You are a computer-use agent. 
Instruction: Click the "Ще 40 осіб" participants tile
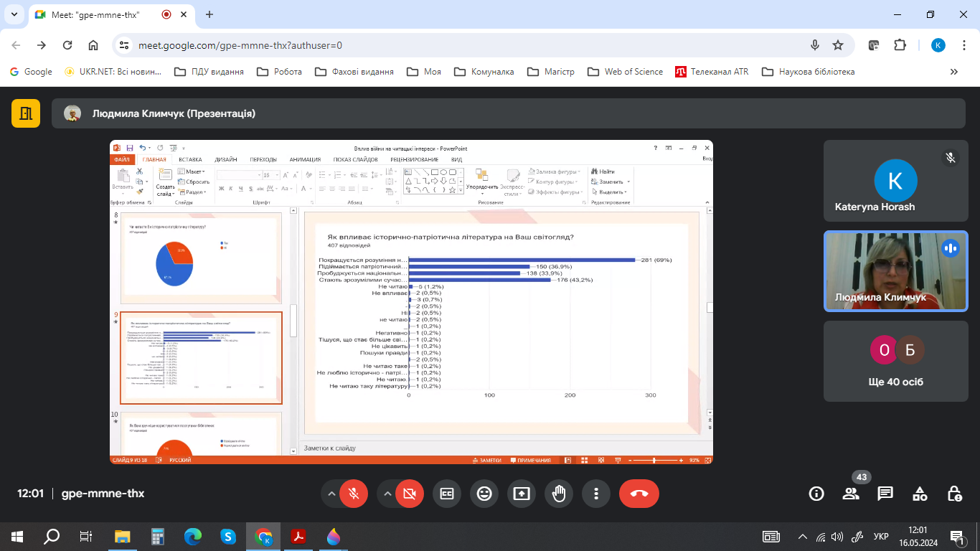[895, 360]
